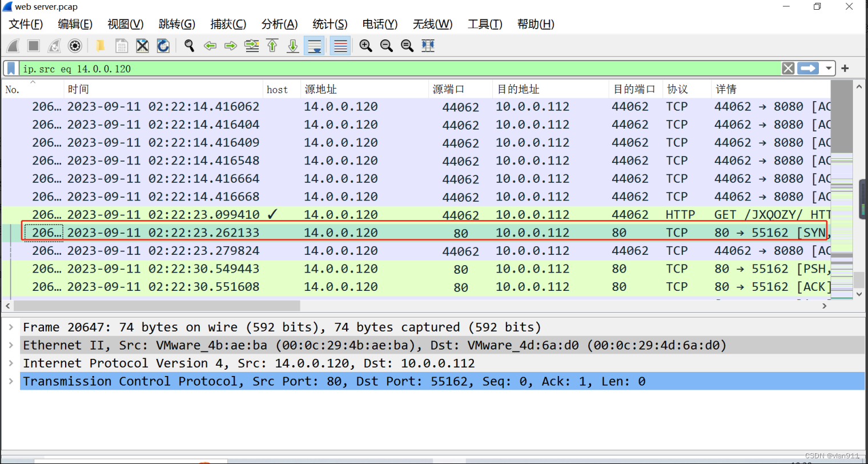Add a filter button with plus icon
The height and width of the screenshot is (464, 868).
(845, 69)
